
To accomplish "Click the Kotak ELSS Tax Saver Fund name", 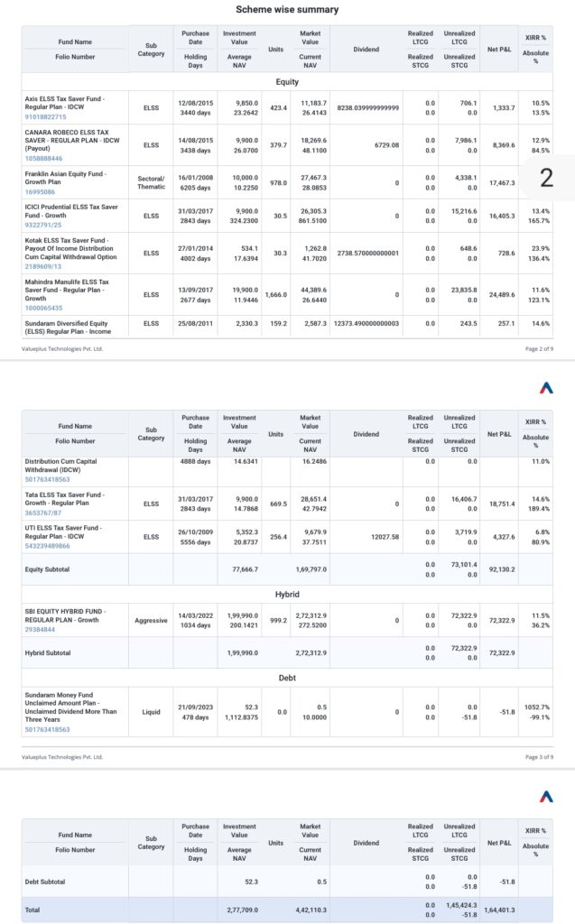I will click(70, 249).
